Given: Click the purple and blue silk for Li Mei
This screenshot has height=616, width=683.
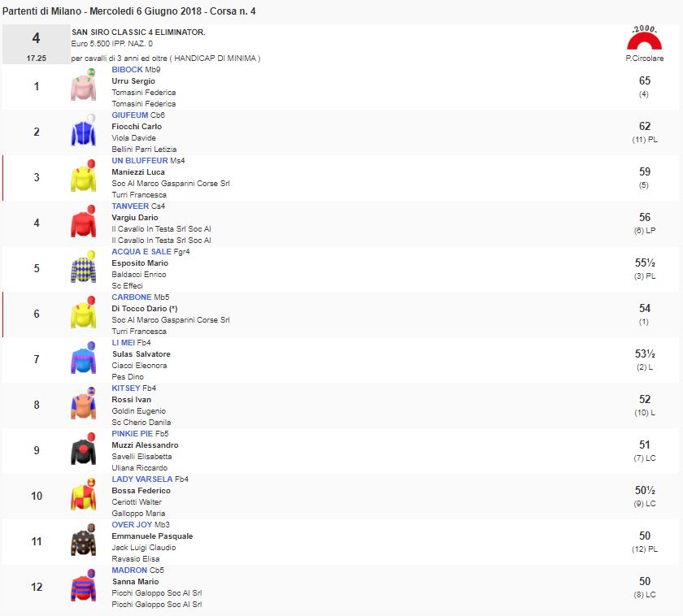Looking at the screenshot, I should [83, 359].
